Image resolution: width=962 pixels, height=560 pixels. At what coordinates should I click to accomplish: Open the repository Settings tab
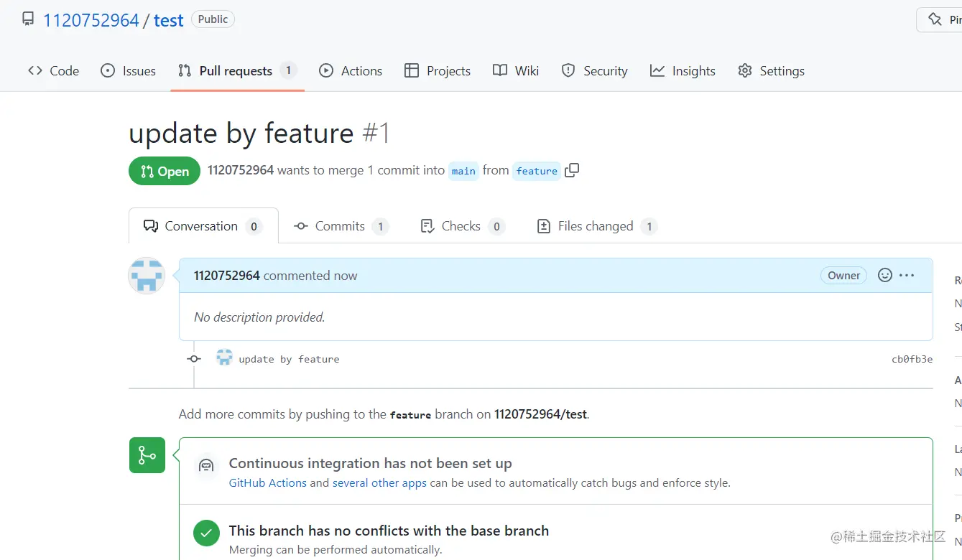(x=771, y=70)
